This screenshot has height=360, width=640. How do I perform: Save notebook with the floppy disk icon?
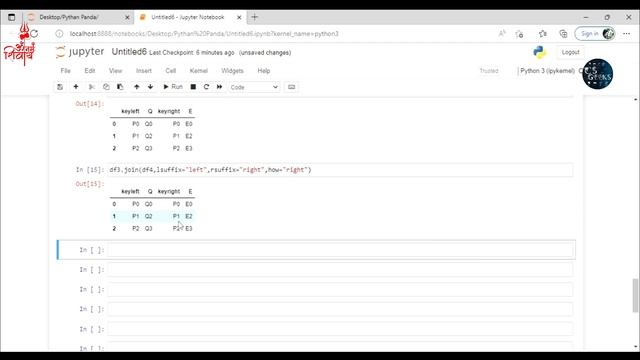(x=60, y=87)
